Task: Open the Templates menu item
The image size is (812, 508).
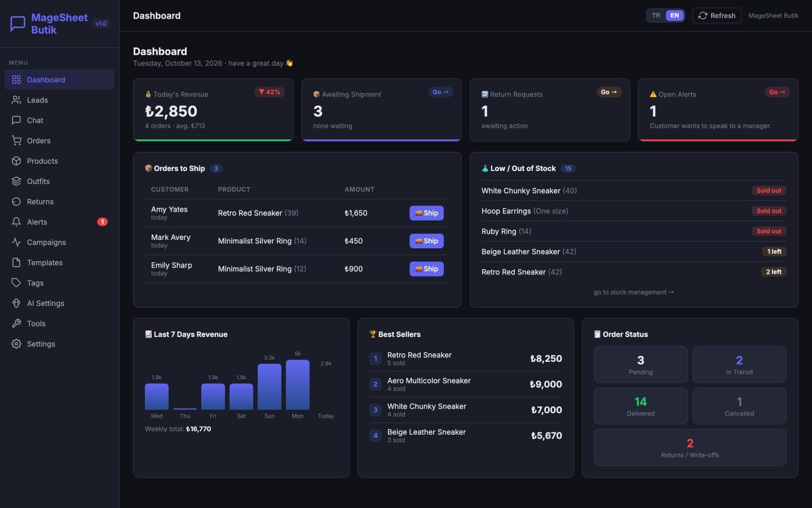Action: pyautogui.click(x=59, y=262)
